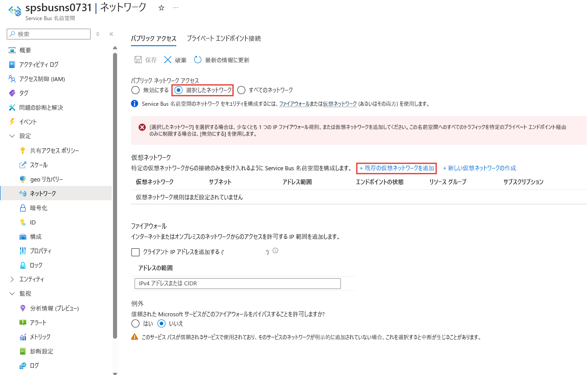Click the メトリック chart icon
588x375 pixels.
pos(23,337)
